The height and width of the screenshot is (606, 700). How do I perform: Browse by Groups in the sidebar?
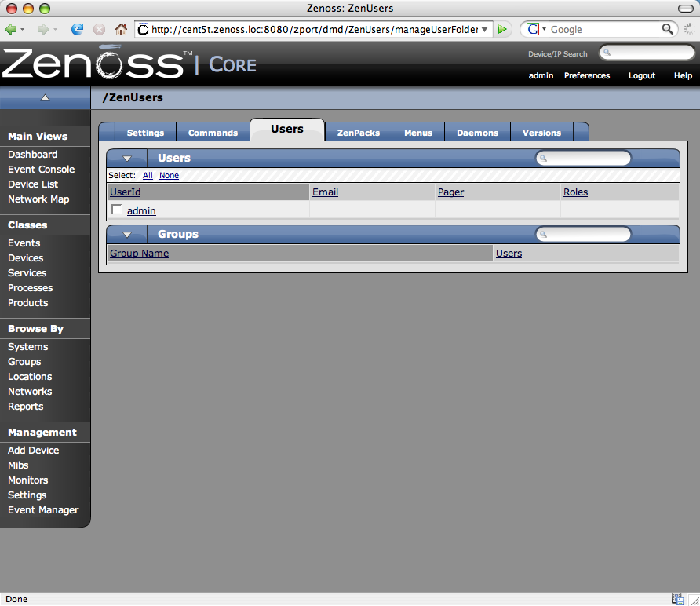pyautogui.click(x=24, y=362)
